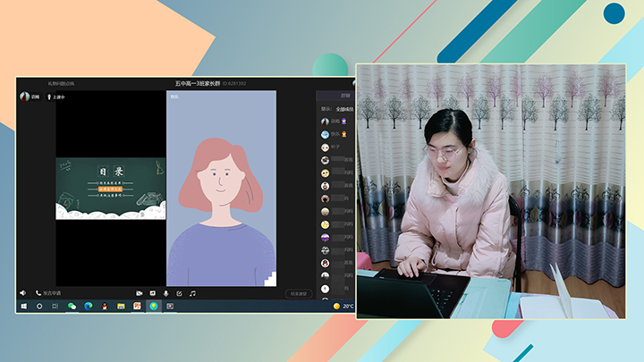Viewport: 644px width, 362px height.
Task: Open the screen recorder taskbar icon
Action: [170, 307]
